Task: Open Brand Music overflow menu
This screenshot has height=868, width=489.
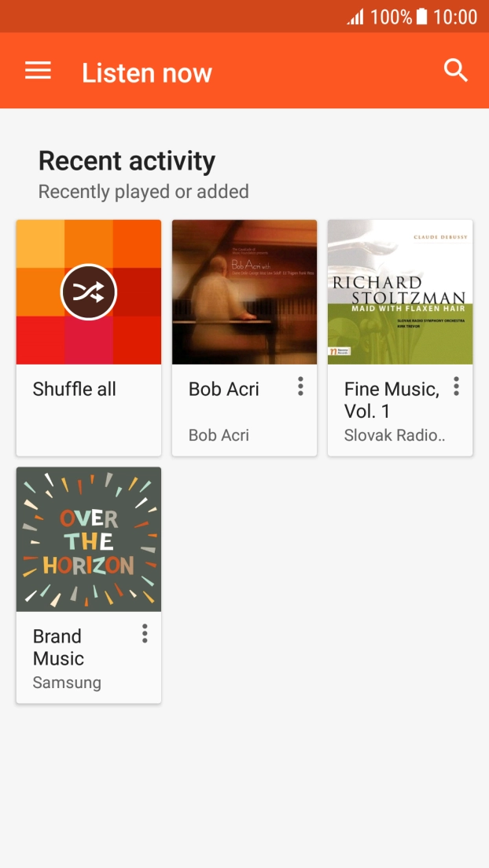Action: click(x=145, y=634)
